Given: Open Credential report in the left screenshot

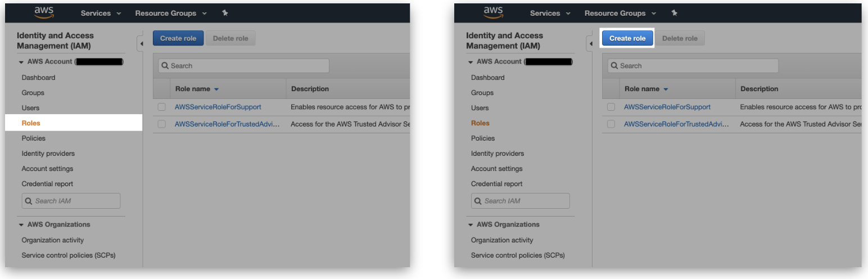Looking at the screenshot, I should click(x=47, y=184).
